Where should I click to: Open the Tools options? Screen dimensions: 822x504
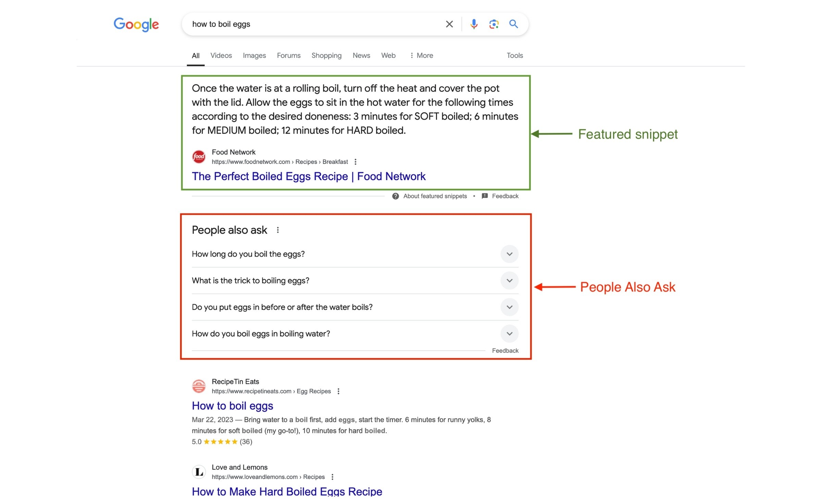[x=514, y=55]
